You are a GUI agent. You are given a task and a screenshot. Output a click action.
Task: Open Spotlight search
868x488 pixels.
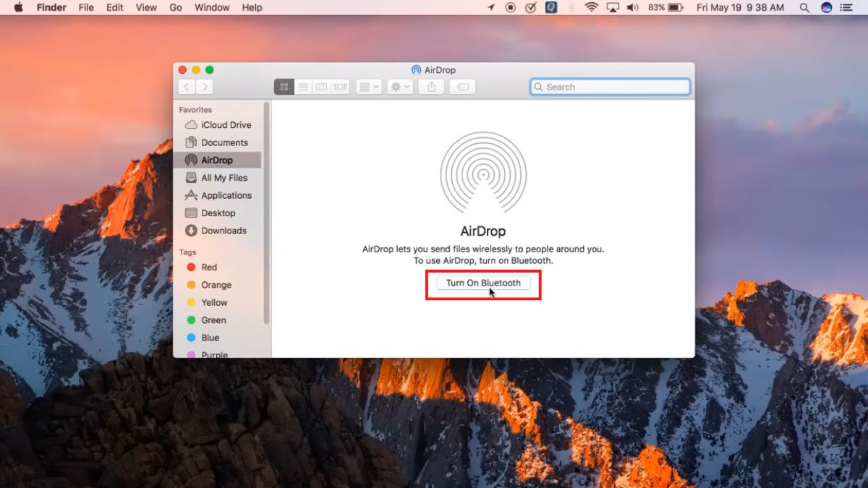804,7
